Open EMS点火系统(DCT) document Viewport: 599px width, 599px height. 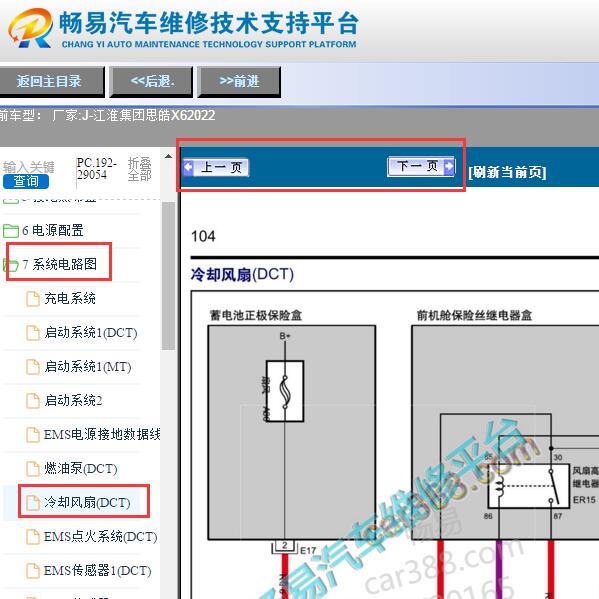pyautogui.click(x=100, y=536)
